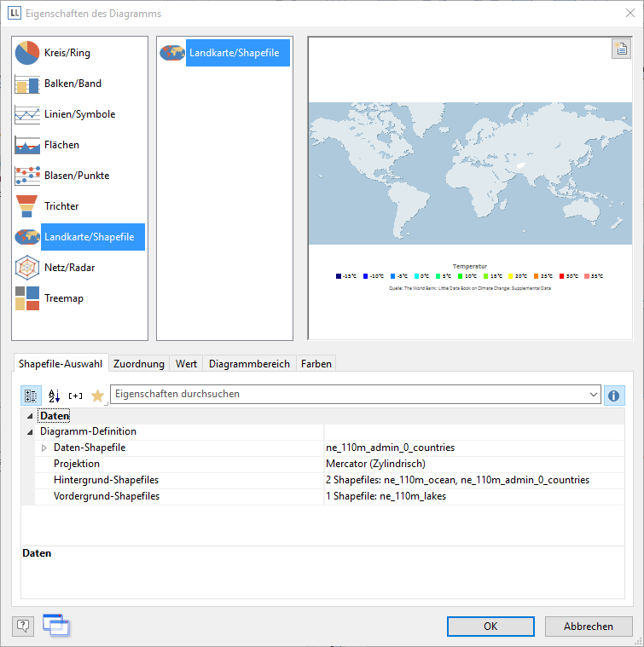Click the favorites star icon
Image resolution: width=644 pixels, height=647 pixels.
tap(97, 396)
